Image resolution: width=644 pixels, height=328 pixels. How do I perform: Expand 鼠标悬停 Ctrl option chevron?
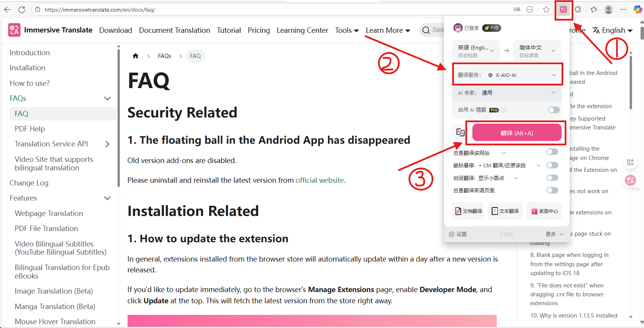click(538, 165)
